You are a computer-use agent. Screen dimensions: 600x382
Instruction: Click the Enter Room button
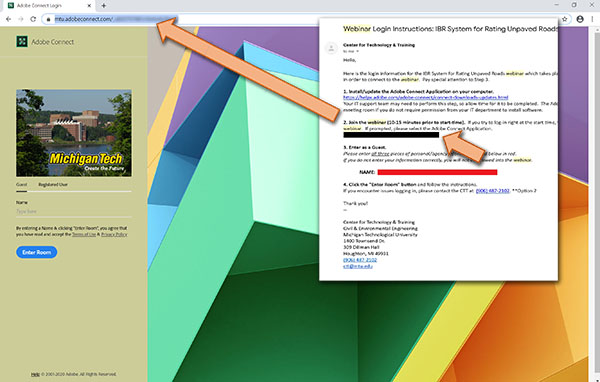(x=36, y=252)
